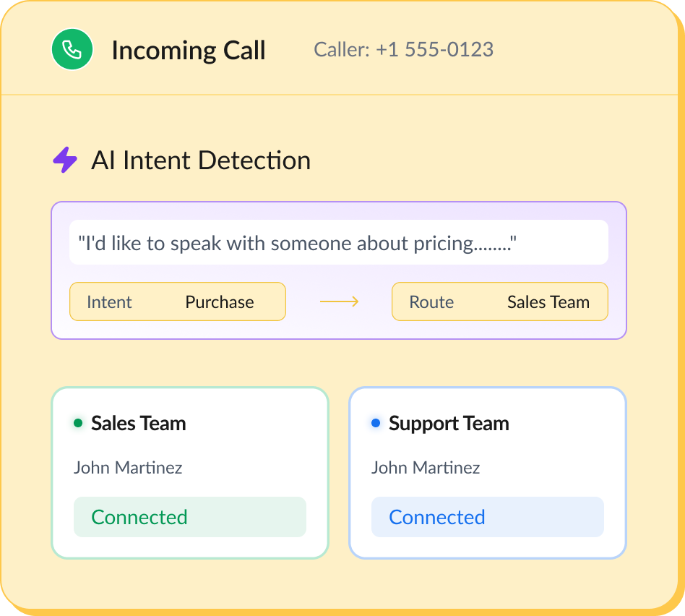Viewport: 685px width, 616px height.
Task: Click the green phone call icon
Action: 72,50
